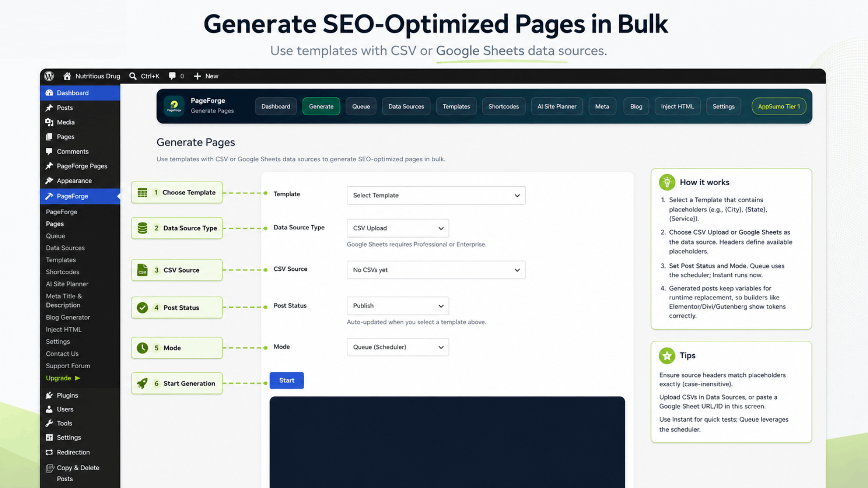868x488 pixels.
Task: Open Meta Title & Description submenu item
Action: (x=64, y=300)
